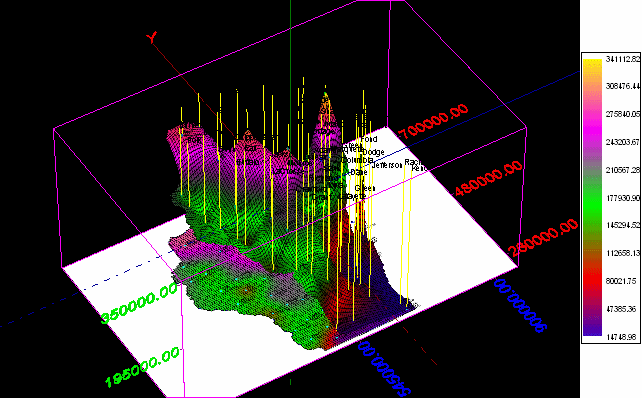Click the legend maximum value 341112.82
The height and width of the screenshot is (398, 642).
(623, 59)
